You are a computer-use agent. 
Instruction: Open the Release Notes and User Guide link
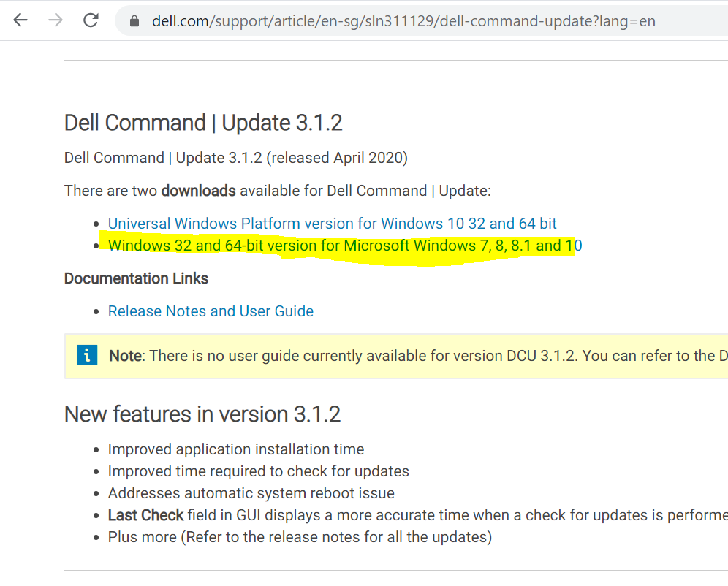[x=211, y=311]
